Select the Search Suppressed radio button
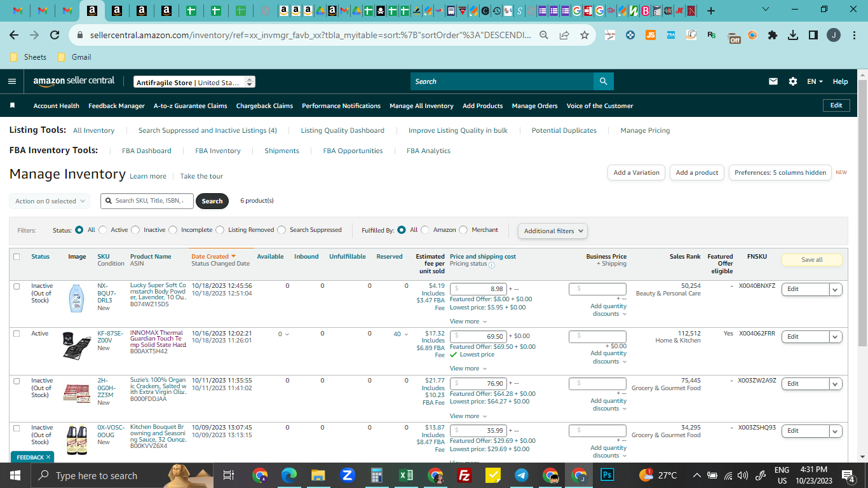Image resolution: width=868 pixels, height=488 pixels. [281, 230]
